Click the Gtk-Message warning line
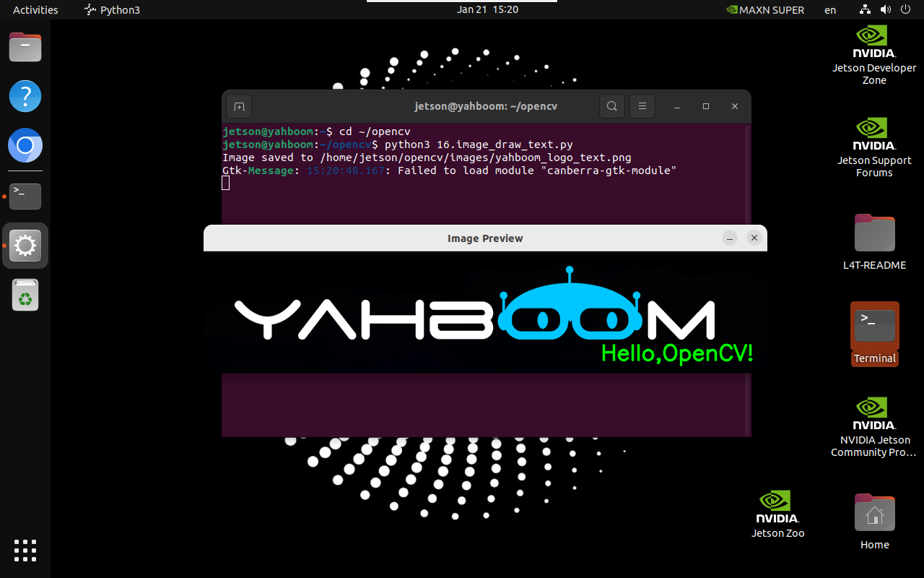This screenshot has width=924, height=578. (449, 171)
